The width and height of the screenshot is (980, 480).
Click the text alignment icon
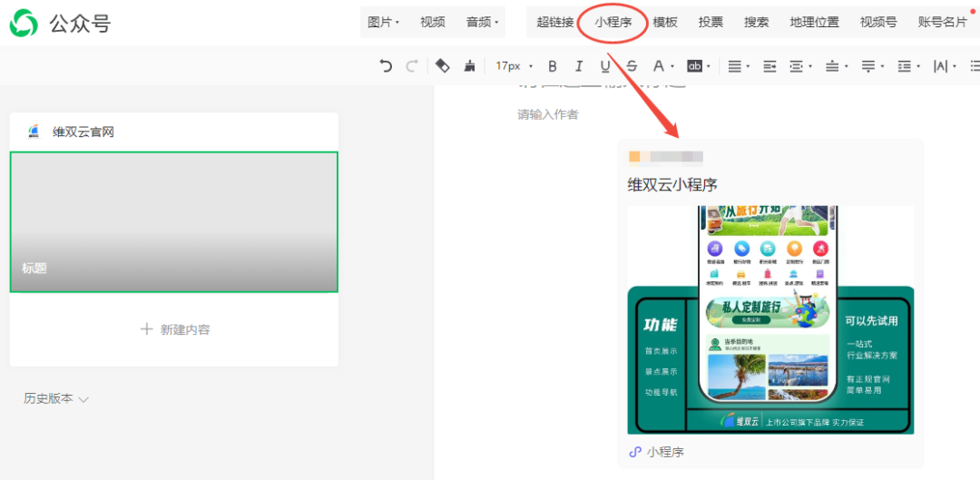tap(735, 65)
